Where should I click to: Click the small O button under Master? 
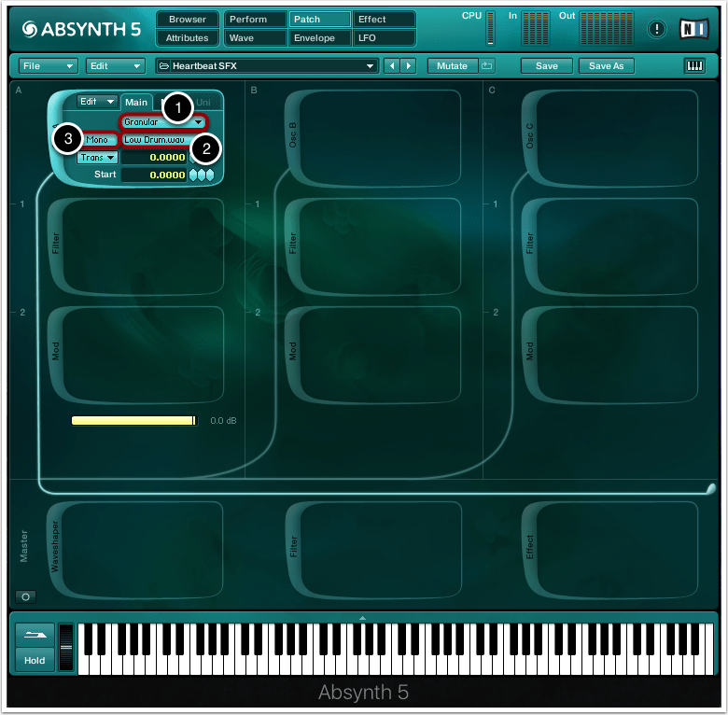(25, 596)
